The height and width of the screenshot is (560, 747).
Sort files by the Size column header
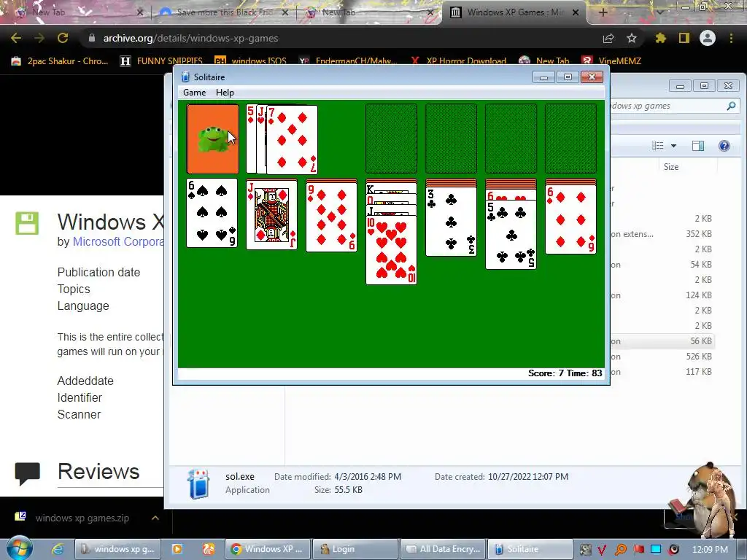click(x=671, y=167)
